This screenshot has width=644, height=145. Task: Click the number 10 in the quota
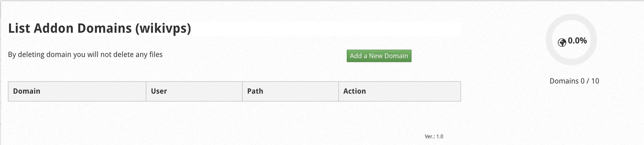[x=595, y=81]
